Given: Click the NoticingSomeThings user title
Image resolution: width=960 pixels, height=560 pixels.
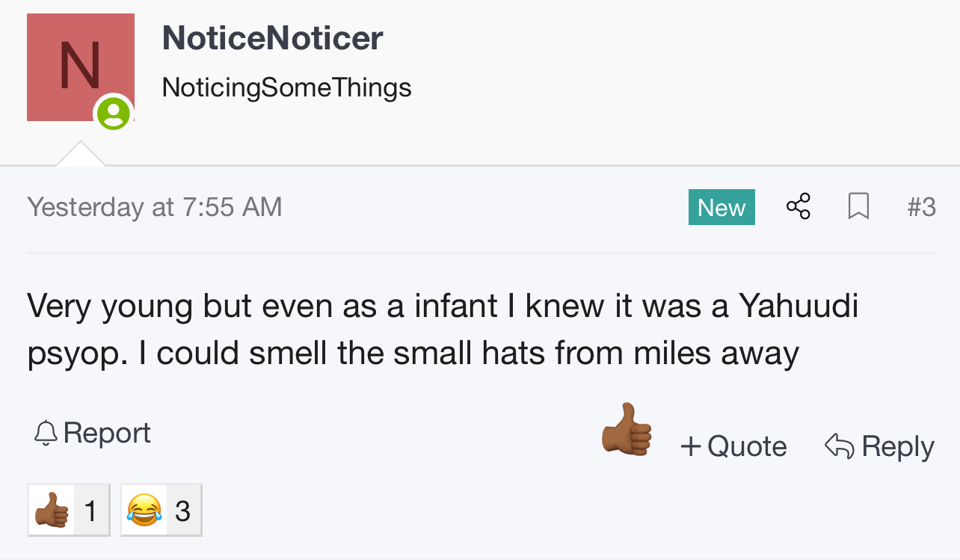Looking at the screenshot, I should 286,87.
